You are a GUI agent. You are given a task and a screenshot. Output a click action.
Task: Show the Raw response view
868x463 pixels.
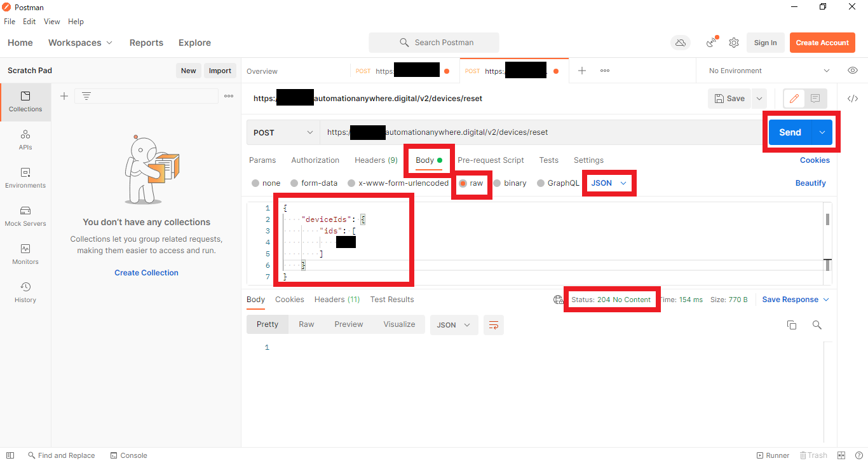[306, 324]
